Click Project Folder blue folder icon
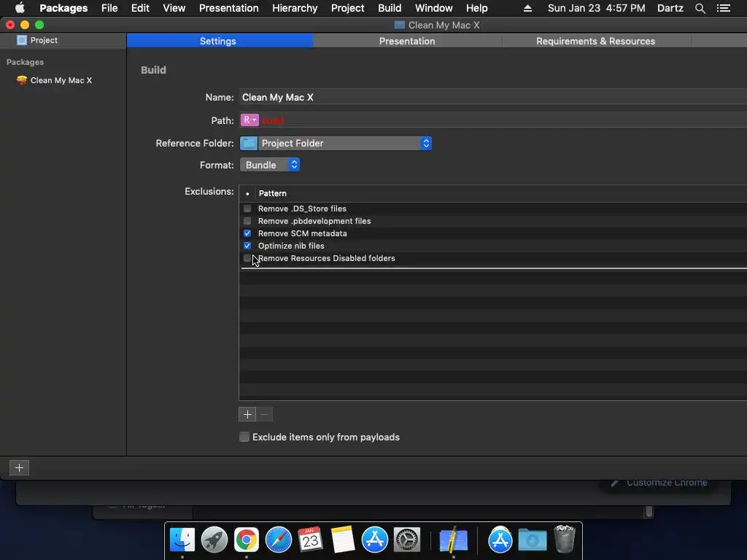 click(x=248, y=144)
